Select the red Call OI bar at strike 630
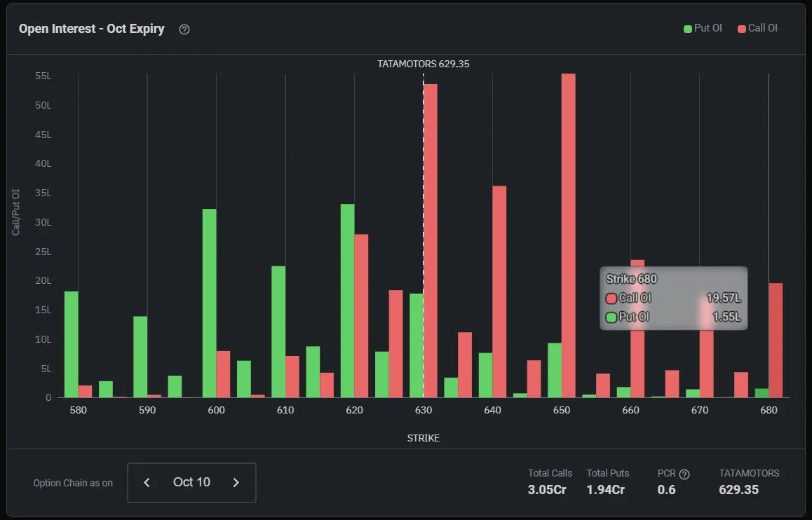The height and width of the screenshot is (520, 812). (x=431, y=240)
